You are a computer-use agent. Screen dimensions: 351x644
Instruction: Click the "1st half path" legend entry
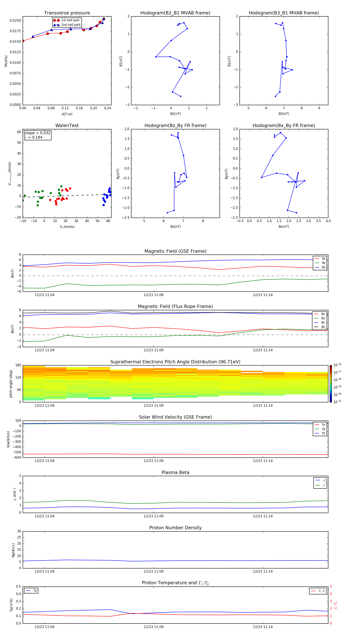pos(67,20)
